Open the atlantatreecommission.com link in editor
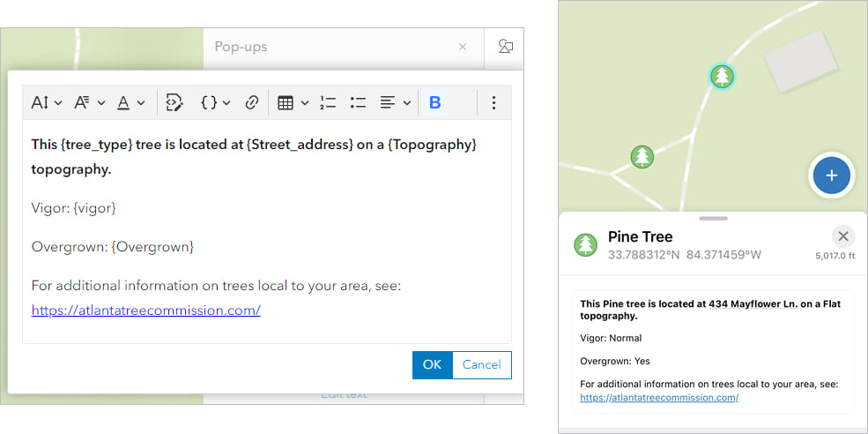Screen dimensions: 868x434 click(x=146, y=311)
